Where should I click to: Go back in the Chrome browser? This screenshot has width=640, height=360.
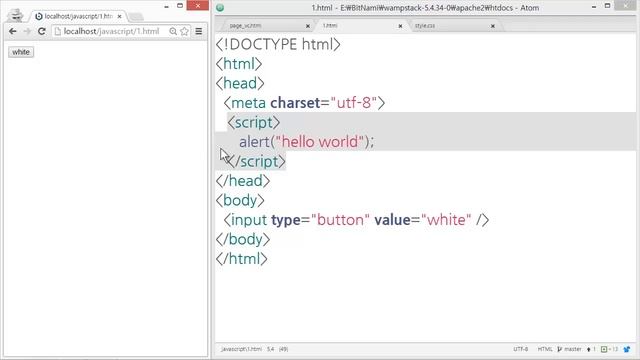click(13, 31)
